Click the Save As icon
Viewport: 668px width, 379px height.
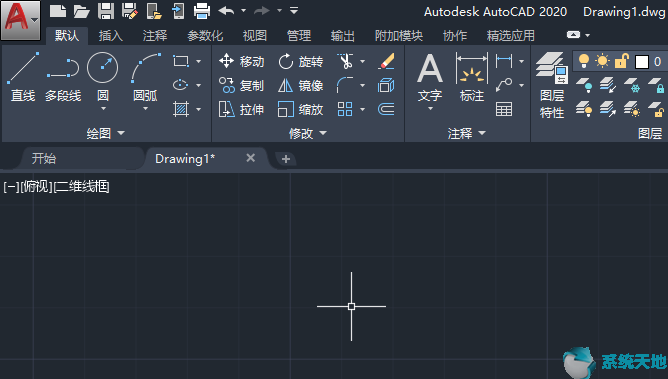(130, 11)
